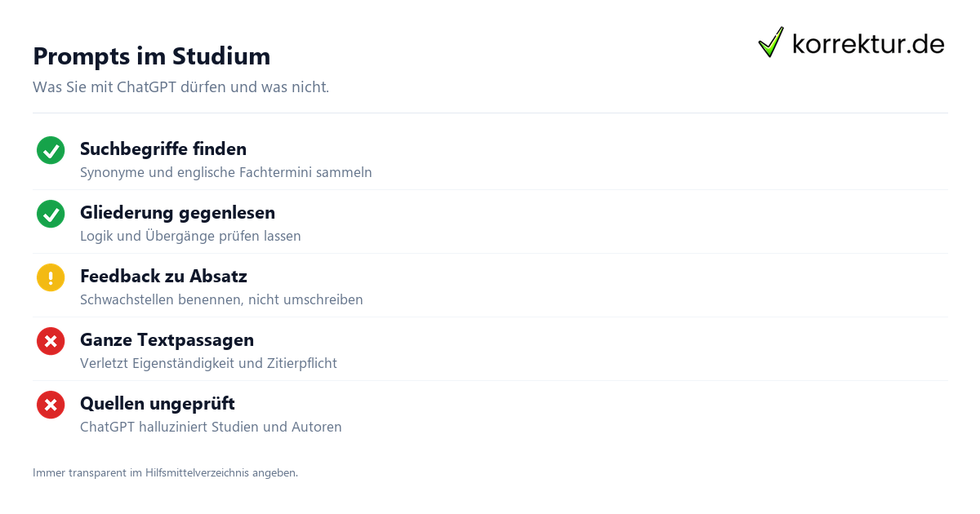The width and height of the screenshot is (980, 514).
Task: Click the red X icon beside Ganze Textpassagen
Action: pyautogui.click(x=51, y=341)
